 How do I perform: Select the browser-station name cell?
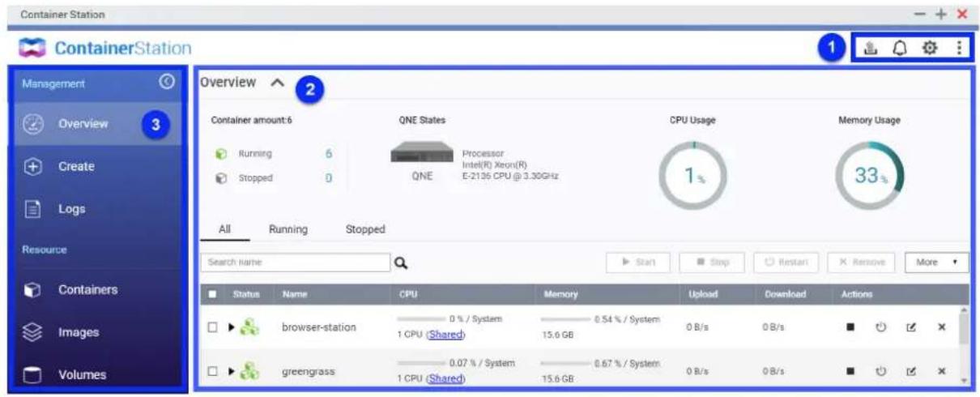click(x=318, y=327)
